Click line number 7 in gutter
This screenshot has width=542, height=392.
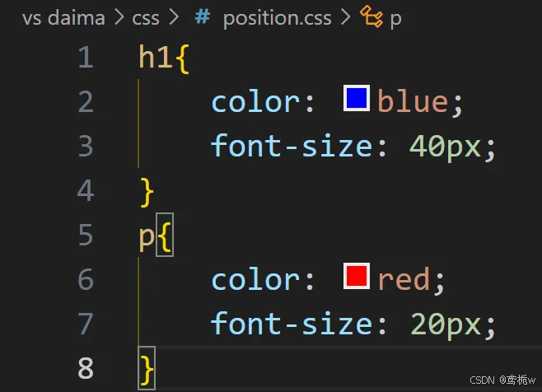point(86,324)
